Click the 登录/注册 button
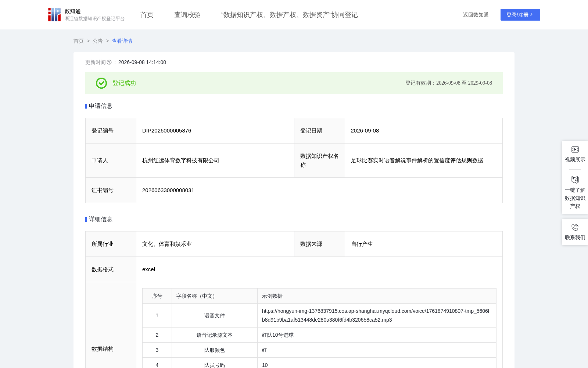 pos(520,15)
